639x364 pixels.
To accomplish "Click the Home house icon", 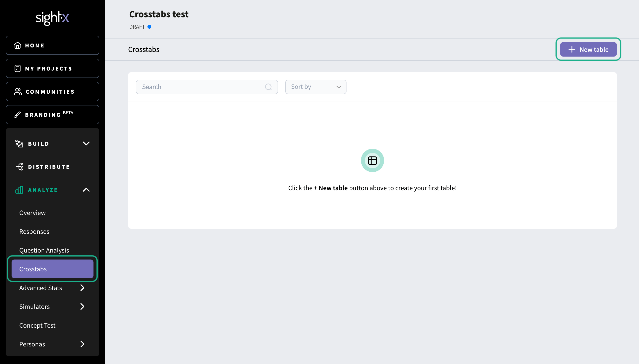I will point(18,45).
